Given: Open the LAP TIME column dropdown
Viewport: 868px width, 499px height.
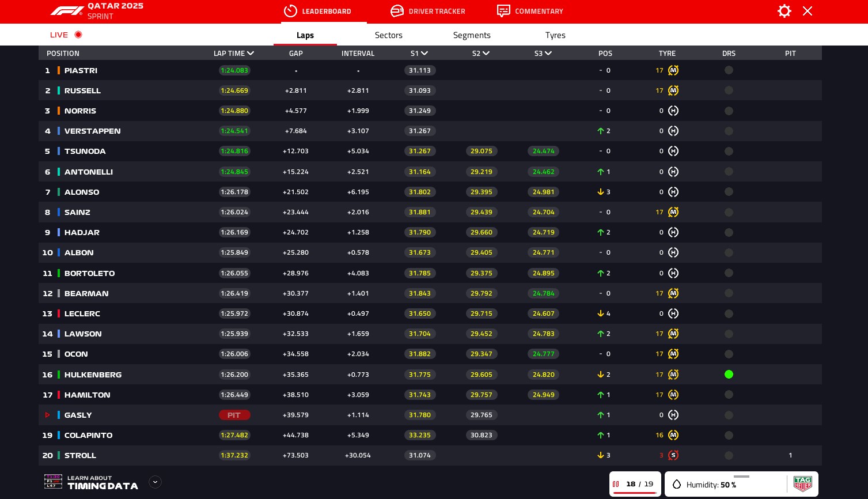Looking at the screenshot, I should coord(251,54).
